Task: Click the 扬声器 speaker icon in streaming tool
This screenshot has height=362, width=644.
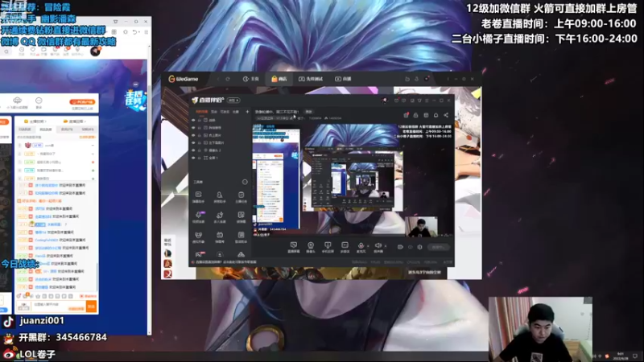Action: (x=378, y=247)
